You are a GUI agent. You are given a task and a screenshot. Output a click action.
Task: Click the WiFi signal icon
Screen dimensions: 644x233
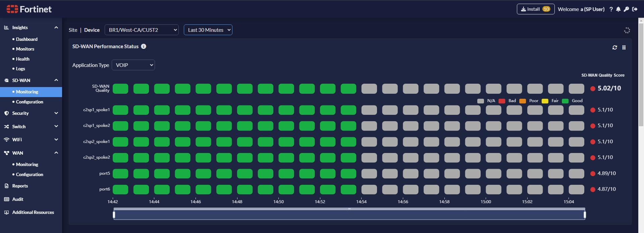pyautogui.click(x=6, y=140)
